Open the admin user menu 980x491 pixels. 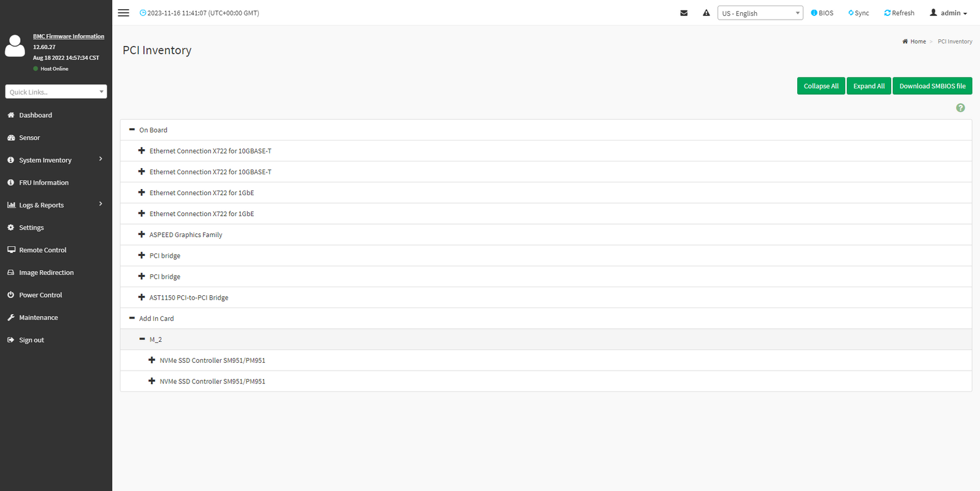(x=948, y=13)
